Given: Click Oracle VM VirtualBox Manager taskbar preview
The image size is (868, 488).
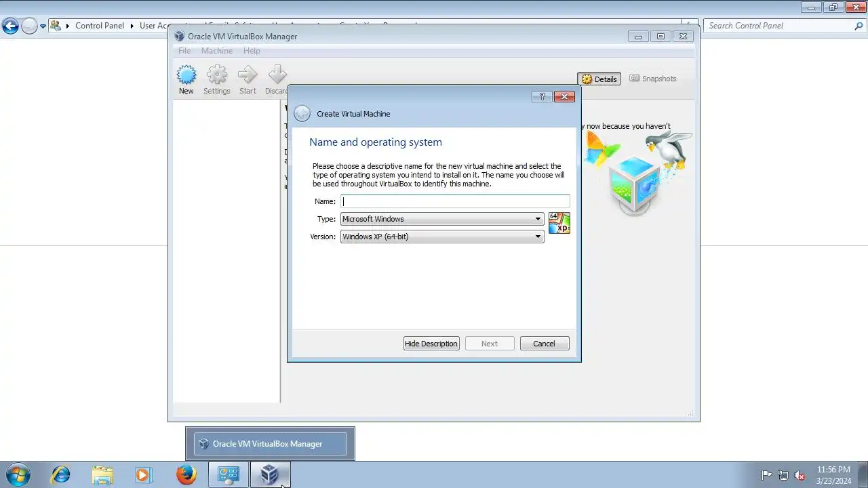Looking at the screenshot, I should [x=270, y=444].
